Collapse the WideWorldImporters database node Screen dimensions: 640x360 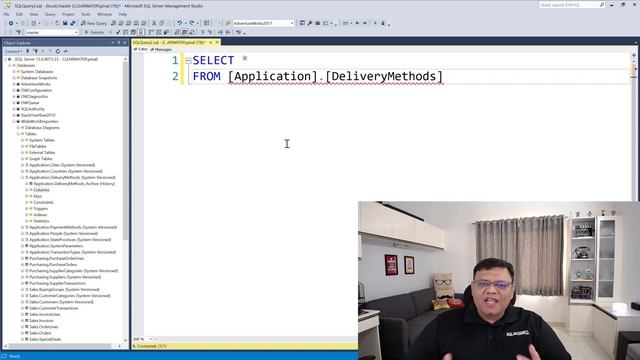click(14, 121)
